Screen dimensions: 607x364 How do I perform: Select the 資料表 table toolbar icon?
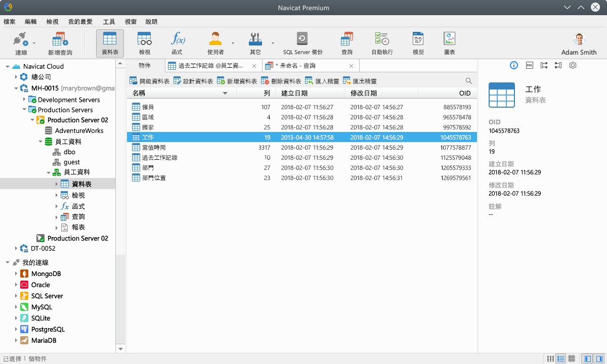click(x=110, y=43)
